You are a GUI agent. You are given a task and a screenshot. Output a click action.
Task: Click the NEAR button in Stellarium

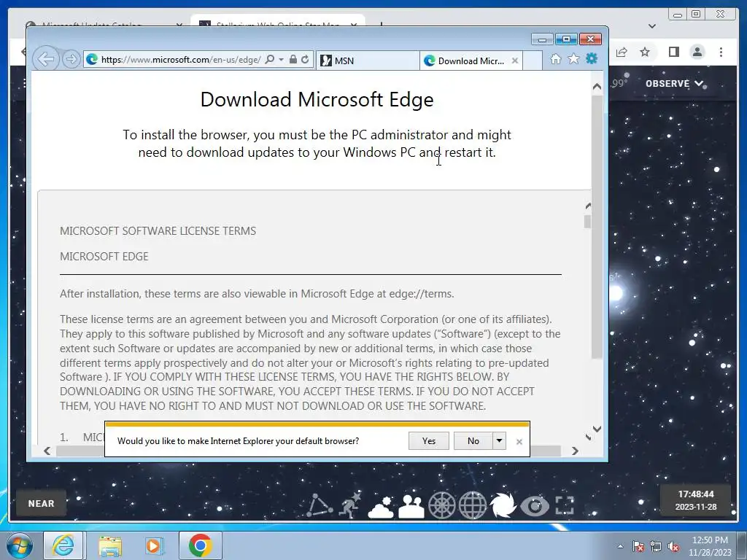41,503
